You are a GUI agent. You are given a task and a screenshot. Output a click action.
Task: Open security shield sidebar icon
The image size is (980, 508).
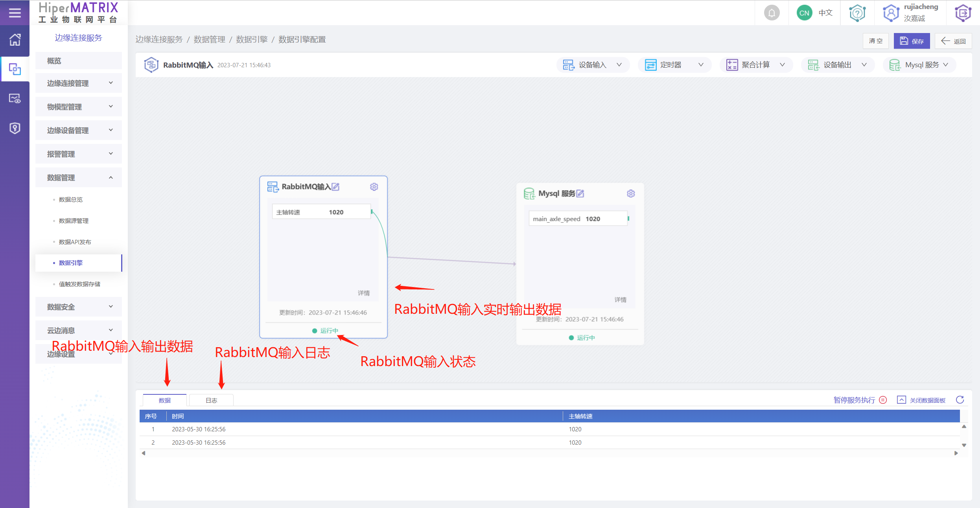15,128
